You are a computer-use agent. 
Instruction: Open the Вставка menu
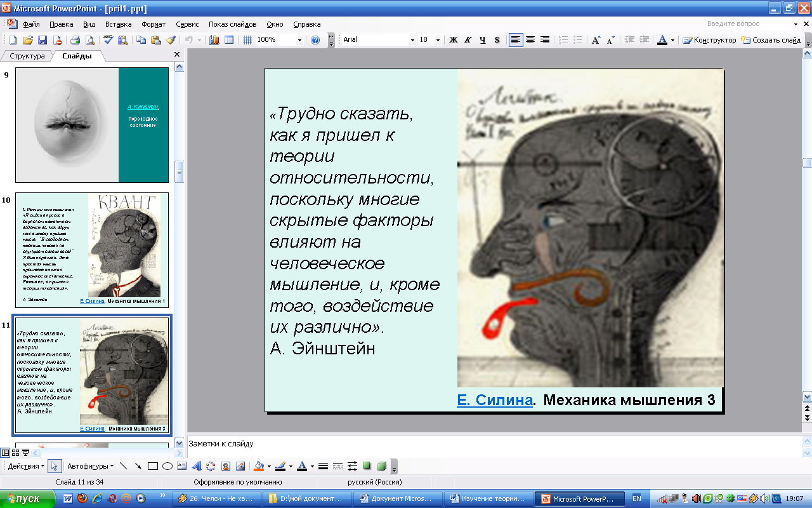(118, 24)
